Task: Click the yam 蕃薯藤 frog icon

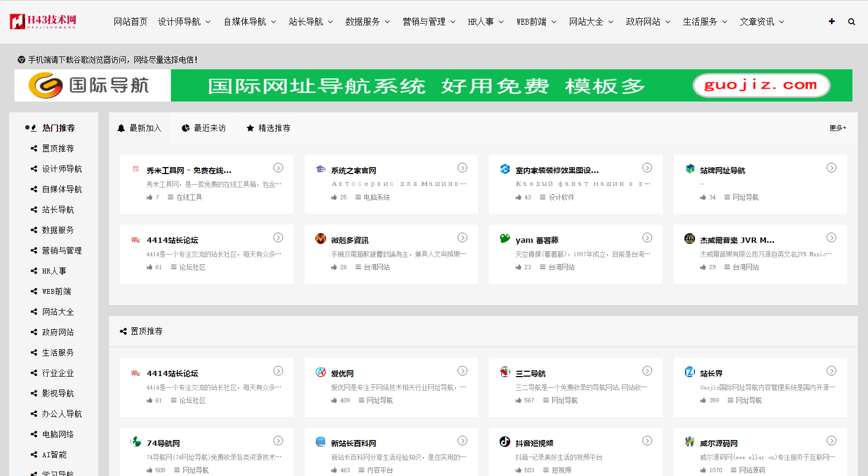Action: [x=505, y=239]
